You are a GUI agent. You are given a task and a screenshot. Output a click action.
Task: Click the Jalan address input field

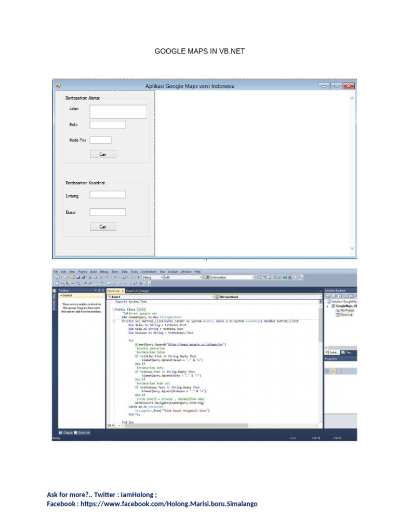point(118,112)
